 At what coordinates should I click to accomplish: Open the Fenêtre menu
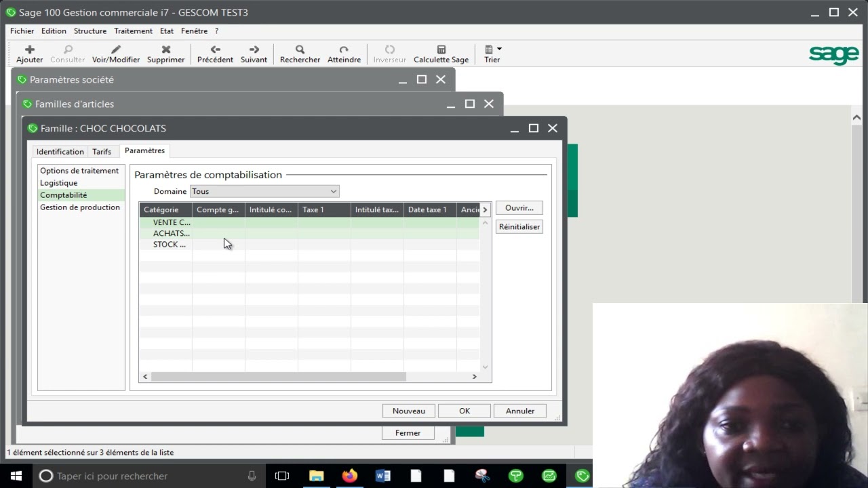(x=194, y=31)
